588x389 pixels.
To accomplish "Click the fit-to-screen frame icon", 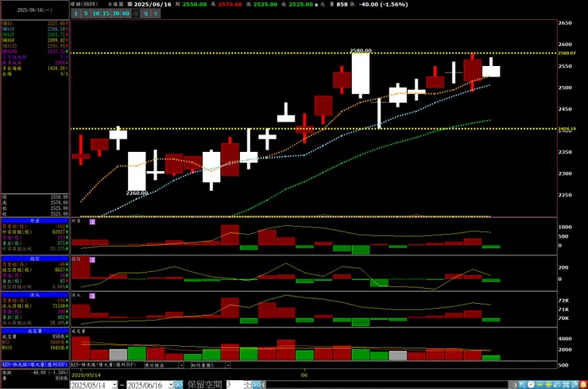I will (x=566, y=384).
